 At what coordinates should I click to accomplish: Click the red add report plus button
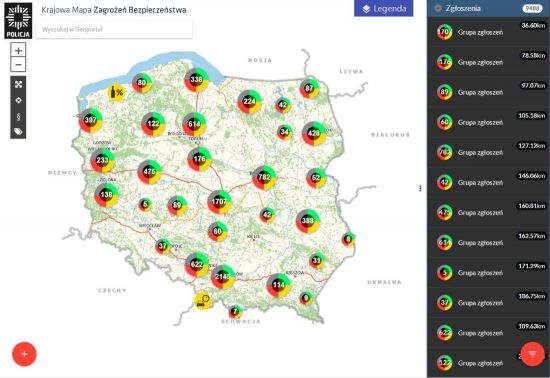[24, 354]
